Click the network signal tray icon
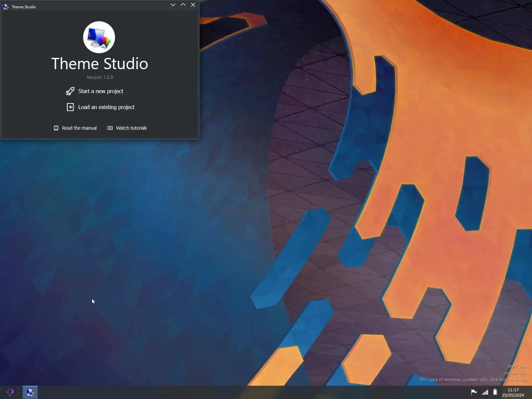 485,392
